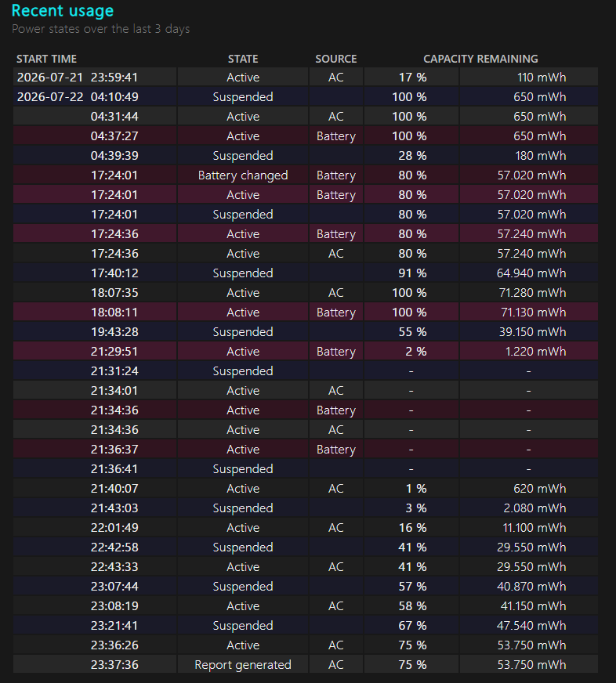Click the Recent usage heading
Screen dimensions: 616x683
63,10
